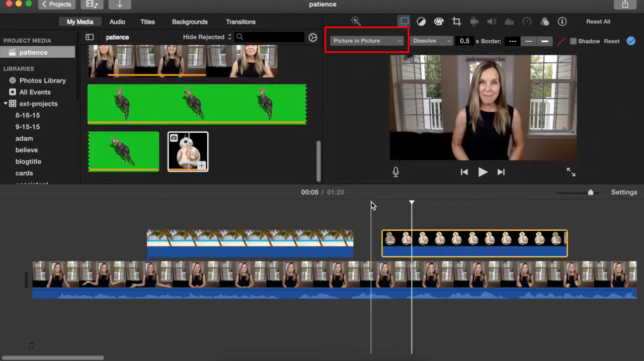The image size is (644, 361).
Task: Open the Hide Rejected filter dropdown
Action: 207,37
